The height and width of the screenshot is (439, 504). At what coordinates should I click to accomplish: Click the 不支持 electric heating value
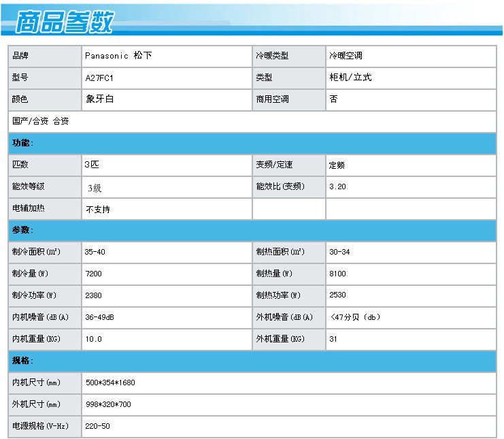pos(98,210)
